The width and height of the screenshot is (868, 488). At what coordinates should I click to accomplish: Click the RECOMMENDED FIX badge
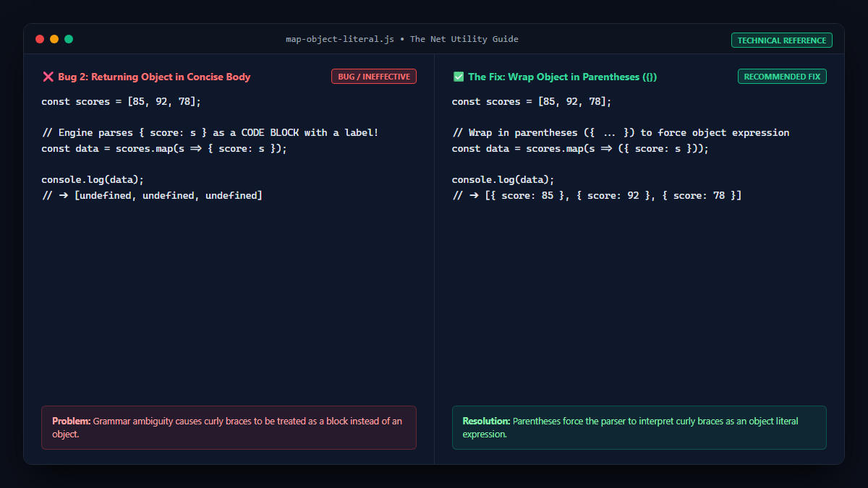pos(782,77)
